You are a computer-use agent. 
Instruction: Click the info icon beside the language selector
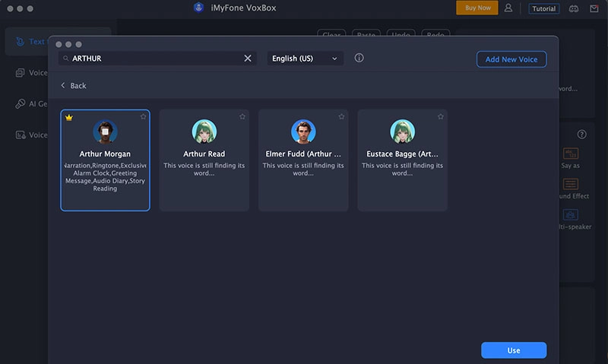pyautogui.click(x=359, y=59)
